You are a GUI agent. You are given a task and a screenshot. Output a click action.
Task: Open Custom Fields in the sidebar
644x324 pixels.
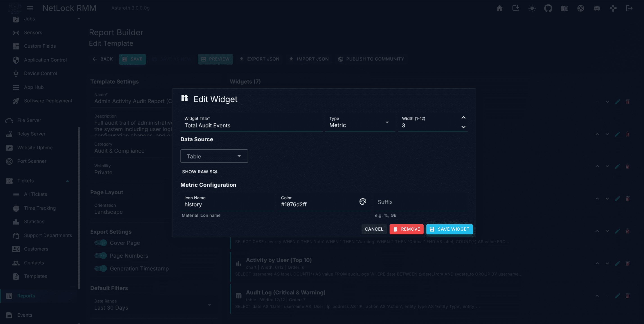[40, 46]
